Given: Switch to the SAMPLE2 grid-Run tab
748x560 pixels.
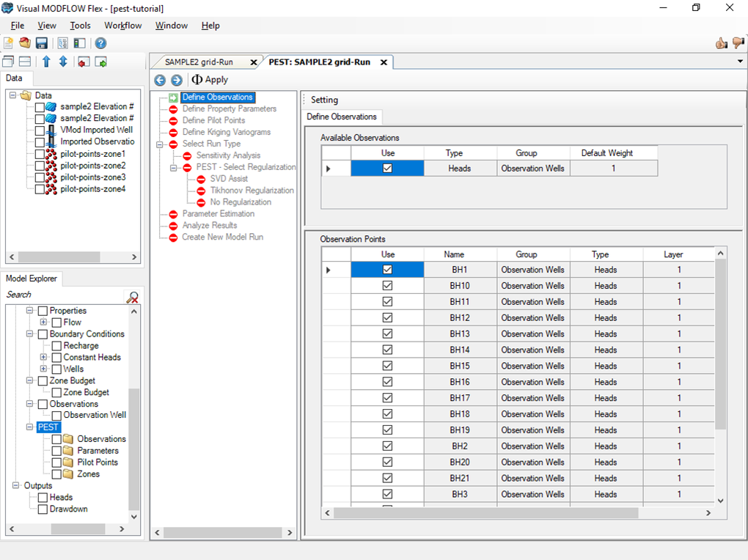Looking at the screenshot, I should pyautogui.click(x=199, y=62).
